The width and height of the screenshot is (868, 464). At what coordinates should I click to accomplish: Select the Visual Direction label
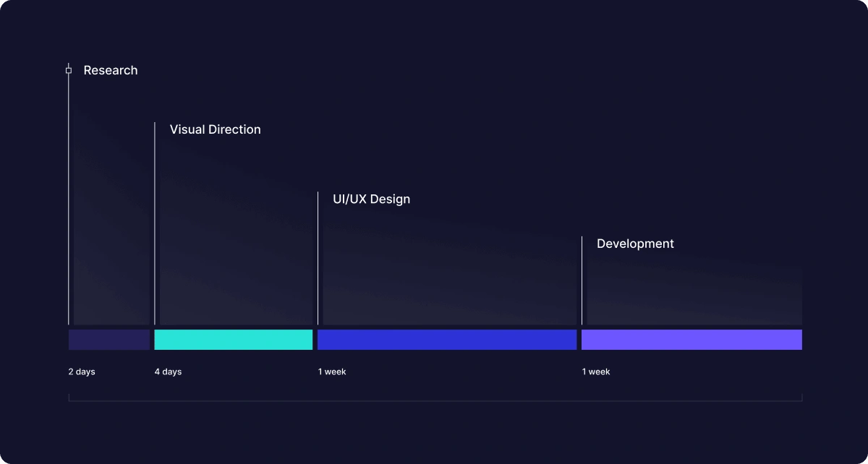click(x=216, y=129)
